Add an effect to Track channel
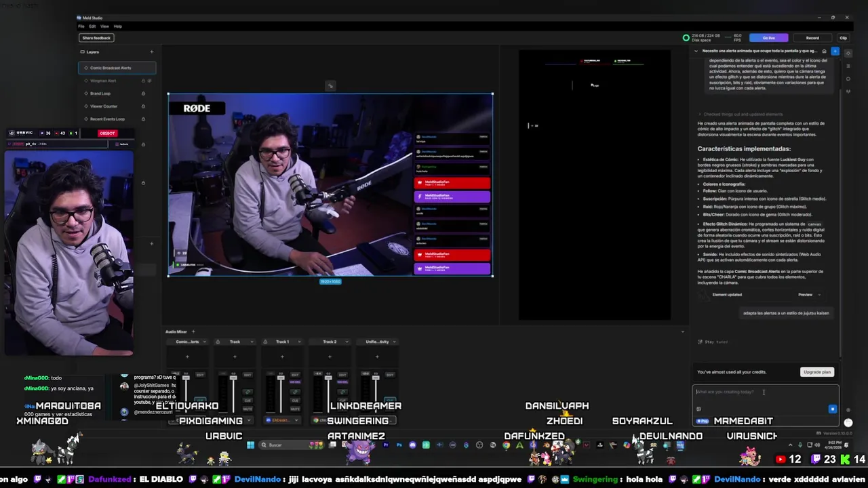 (x=235, y=357)
